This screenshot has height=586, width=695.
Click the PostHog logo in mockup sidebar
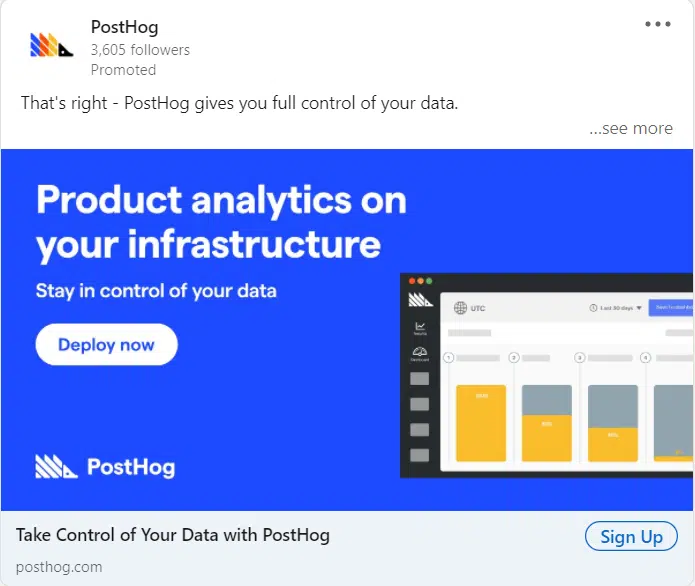point(420,300)
